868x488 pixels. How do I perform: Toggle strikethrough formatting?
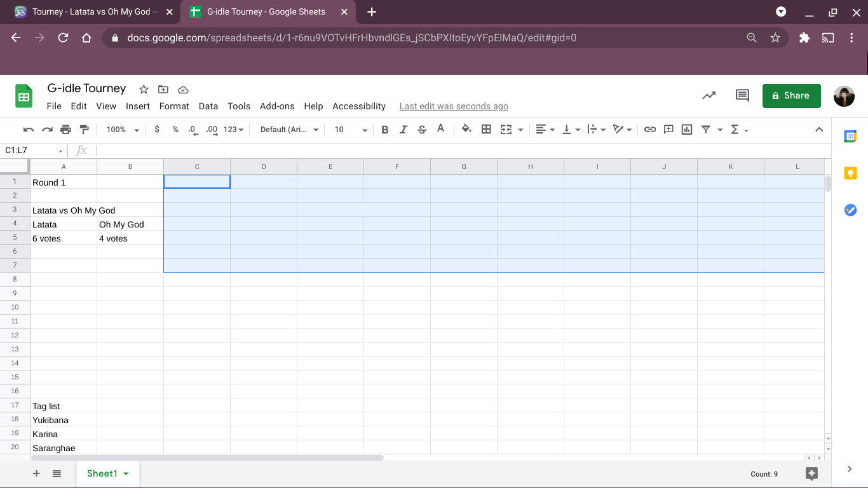422,130
